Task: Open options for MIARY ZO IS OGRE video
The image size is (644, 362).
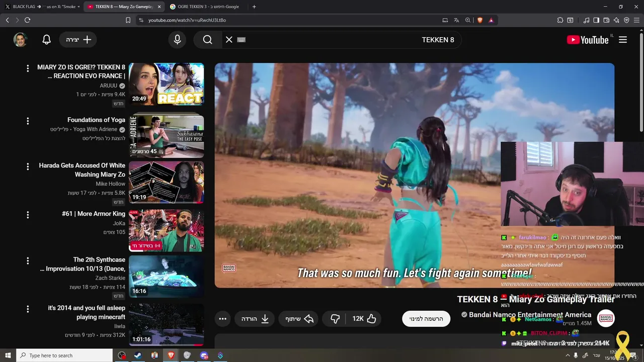Action: (28, 68)
